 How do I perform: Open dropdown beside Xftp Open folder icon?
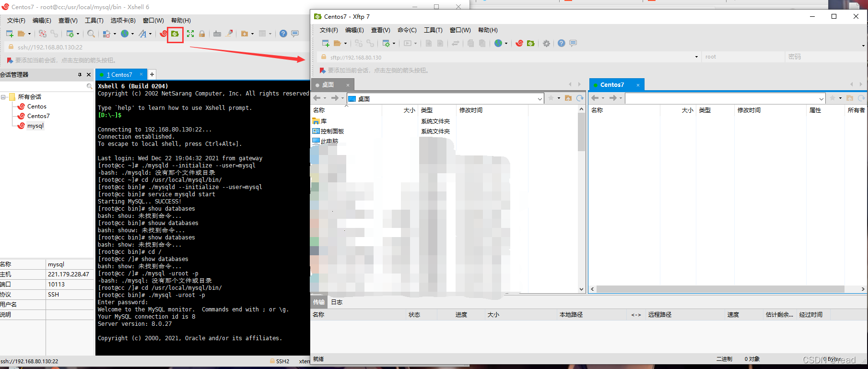tap(345, 44)
